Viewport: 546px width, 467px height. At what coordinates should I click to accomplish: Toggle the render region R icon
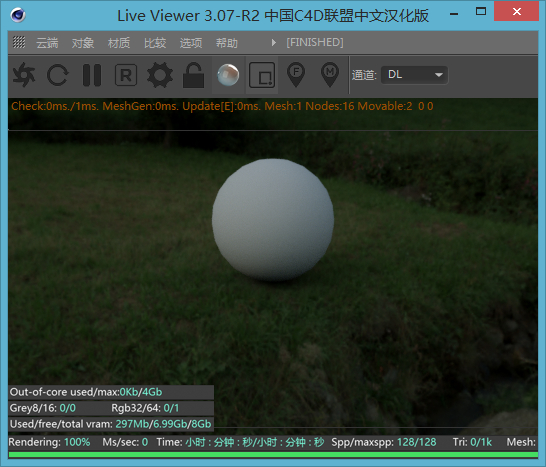click(126, 75)
